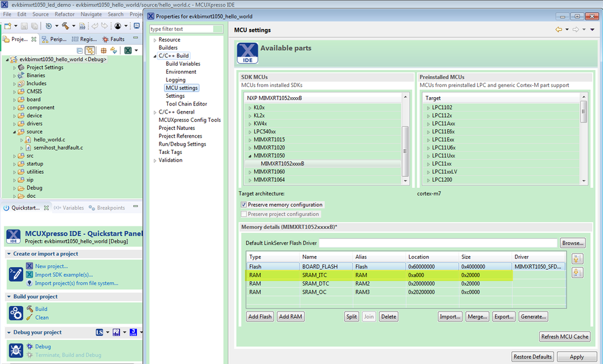Click the New project X icon

[30, 266]
